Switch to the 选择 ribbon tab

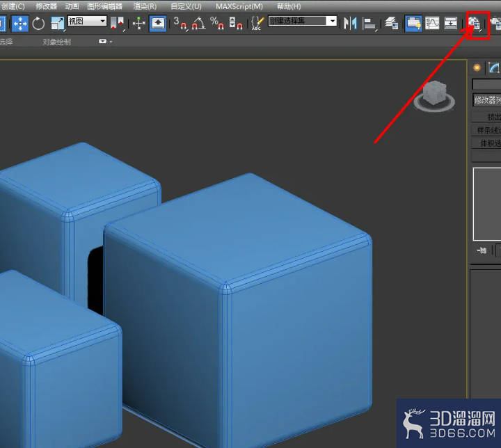6,42
